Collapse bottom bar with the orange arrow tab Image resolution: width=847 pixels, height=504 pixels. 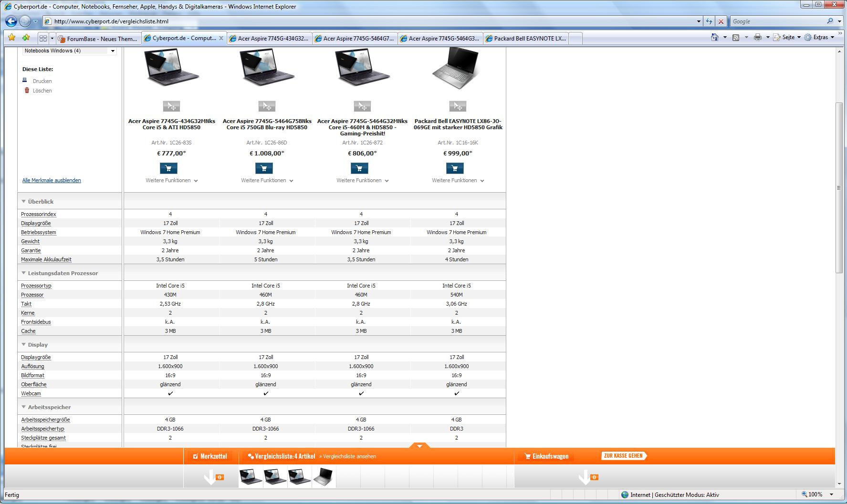[x=420, y=446]
